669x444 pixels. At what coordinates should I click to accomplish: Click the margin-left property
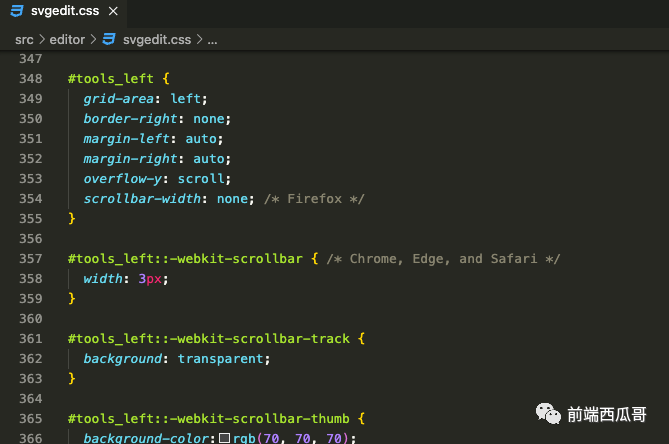pyautogui.click(x=126, y=139)
